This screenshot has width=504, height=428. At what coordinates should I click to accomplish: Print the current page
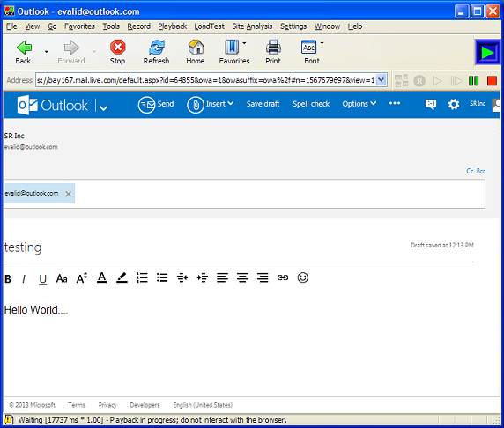click(273, 52)
